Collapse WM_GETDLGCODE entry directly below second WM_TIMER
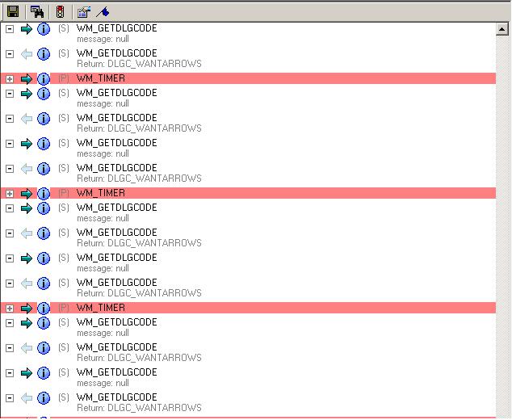512x420 pixels. click(x=10, y=208)
